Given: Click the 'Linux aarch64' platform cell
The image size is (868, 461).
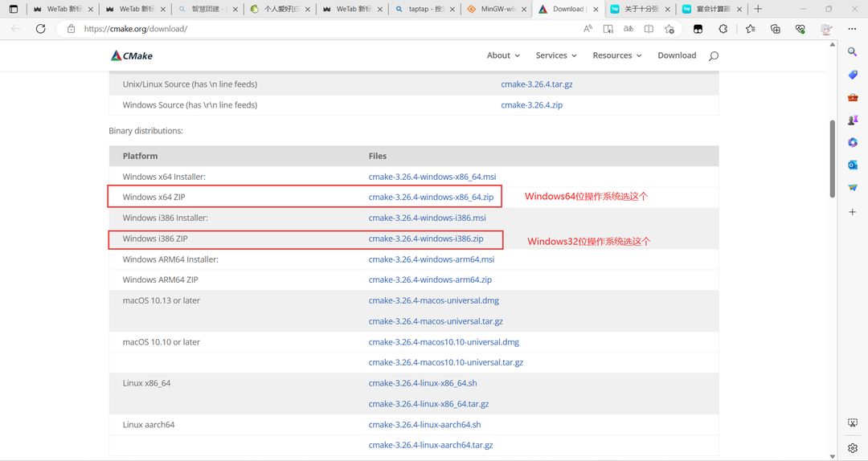Looking at the screenshot, I should point(149,425).
